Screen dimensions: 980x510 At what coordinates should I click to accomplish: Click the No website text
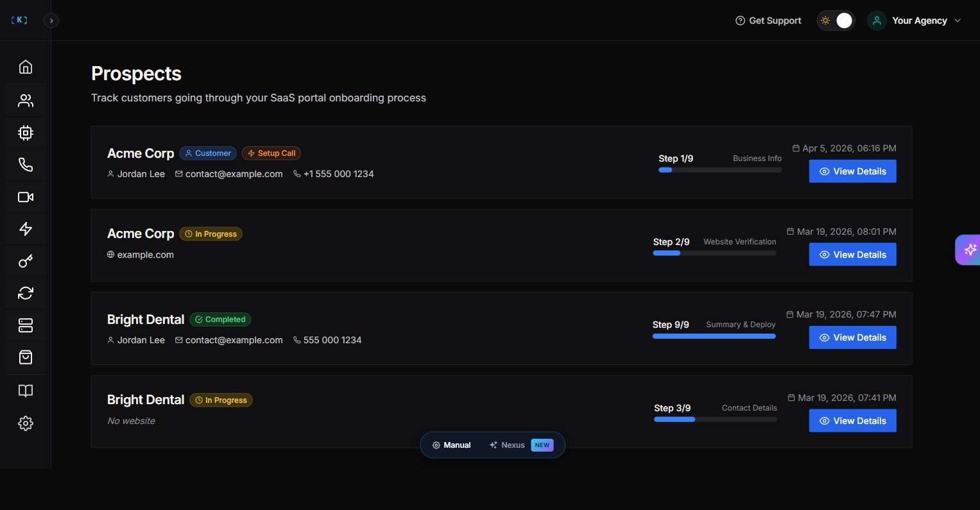tap(132, 421)
